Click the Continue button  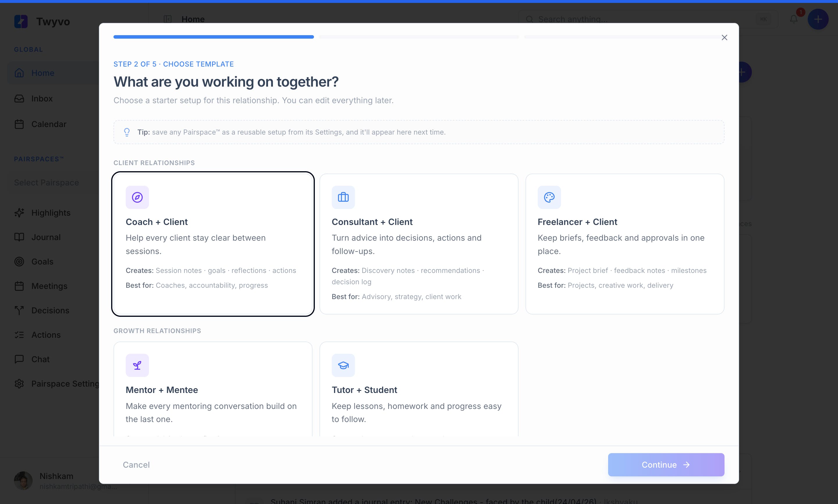(666, 464)
